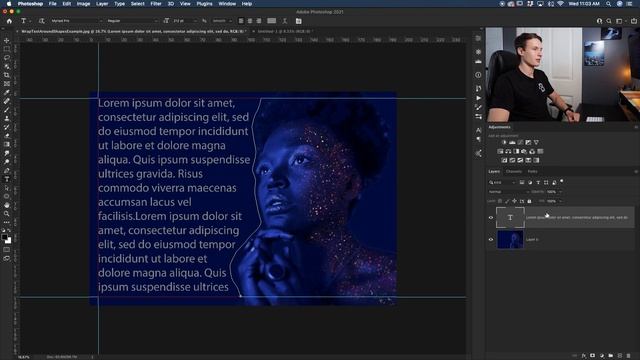Select the Clone Stamp tool
640x360 pixels.
tap(7, 118)
